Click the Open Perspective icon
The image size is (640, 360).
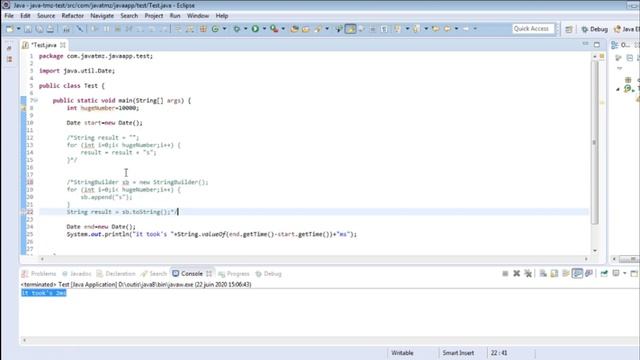(569, 29)
